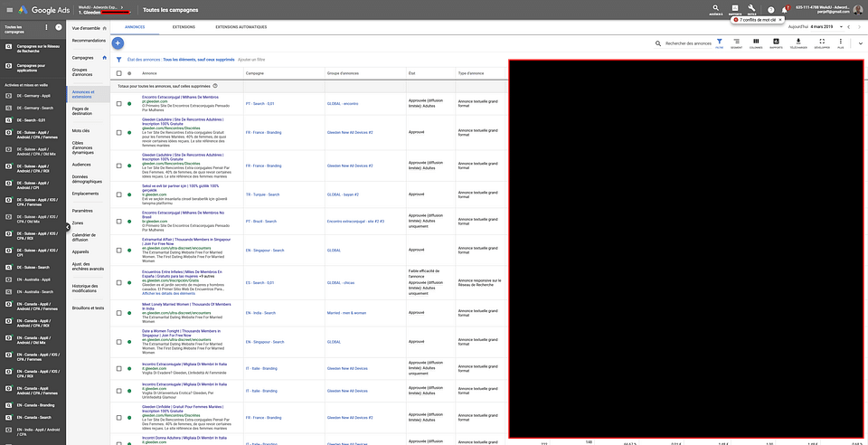Screen dimensions: 868x445
Task: Switch to the Annonces tab
Action: coord(135,27)
